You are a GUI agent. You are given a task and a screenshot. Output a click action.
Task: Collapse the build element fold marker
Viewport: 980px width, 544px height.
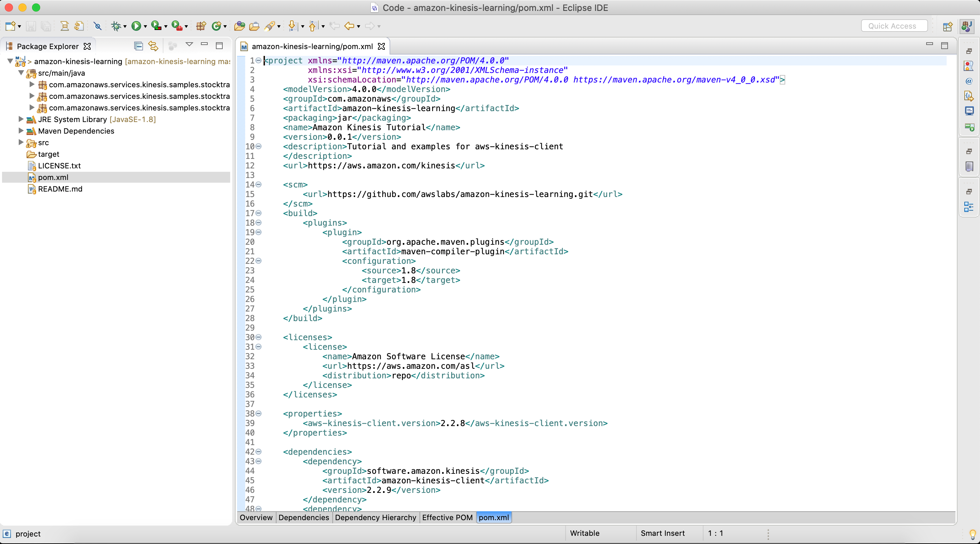pos(259,213)
